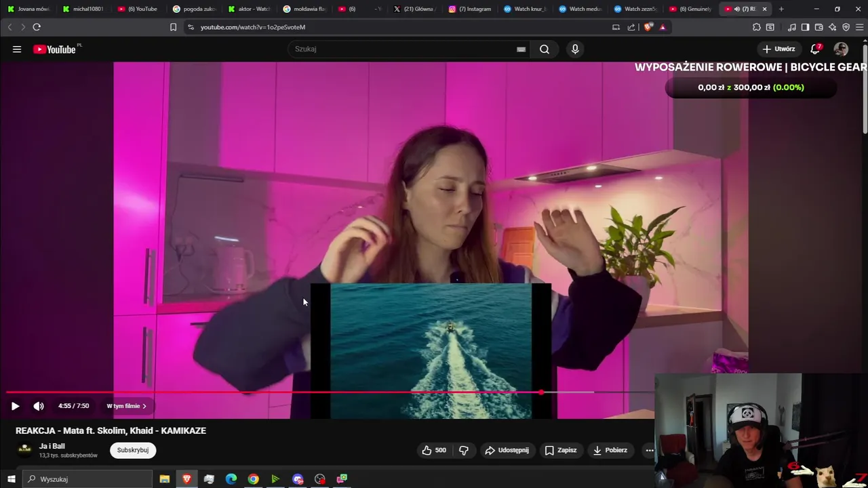Save video with Zapisz button

(x=561, y=450)
